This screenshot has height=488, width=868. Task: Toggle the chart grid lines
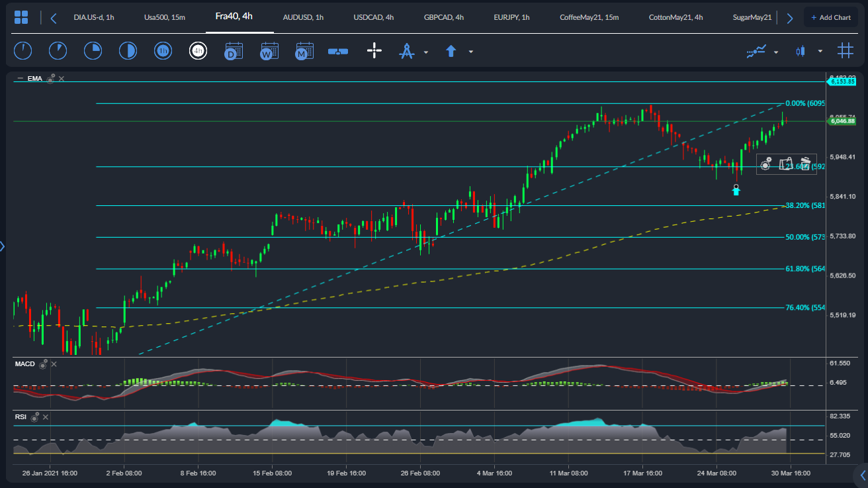(x=845, y=50)
